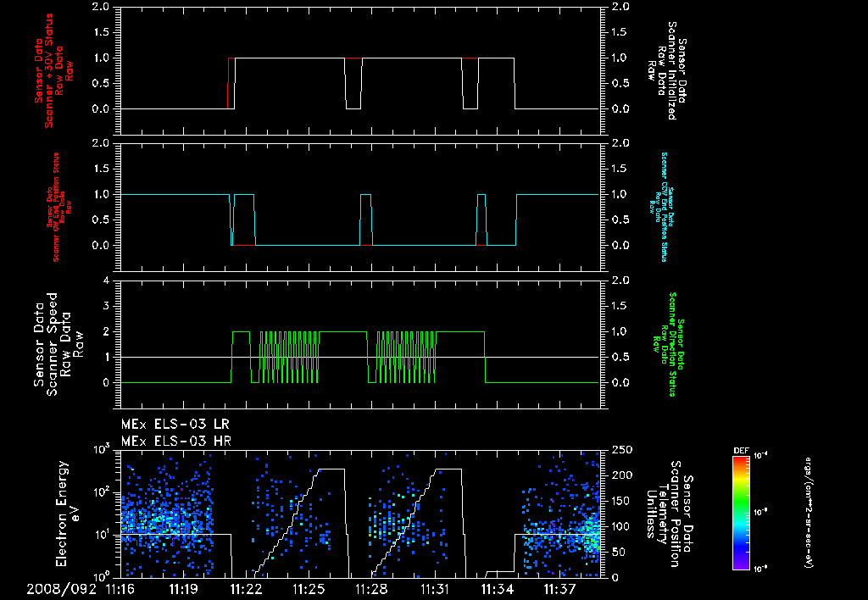Click the 50 scanner position tick label
Viewport: 868px width, 600px height.
pos(618,552)
